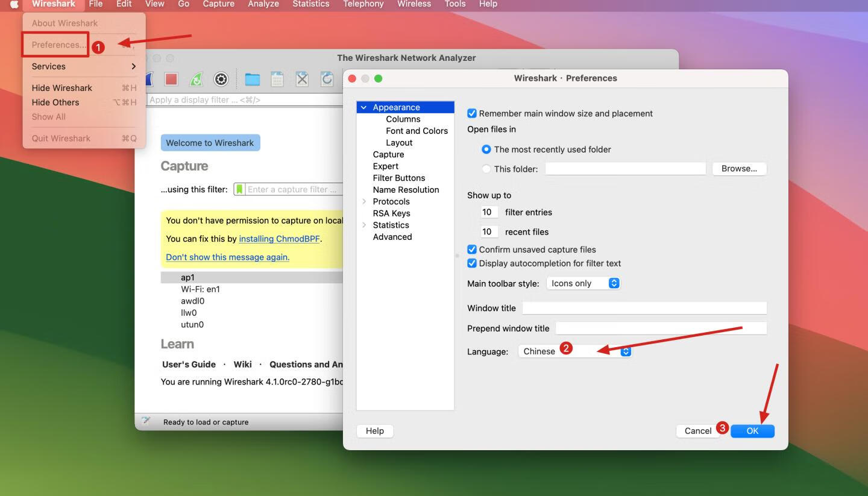
Task: Collapse the Appearance tree section chevron
Action: (x=363, y=107)
